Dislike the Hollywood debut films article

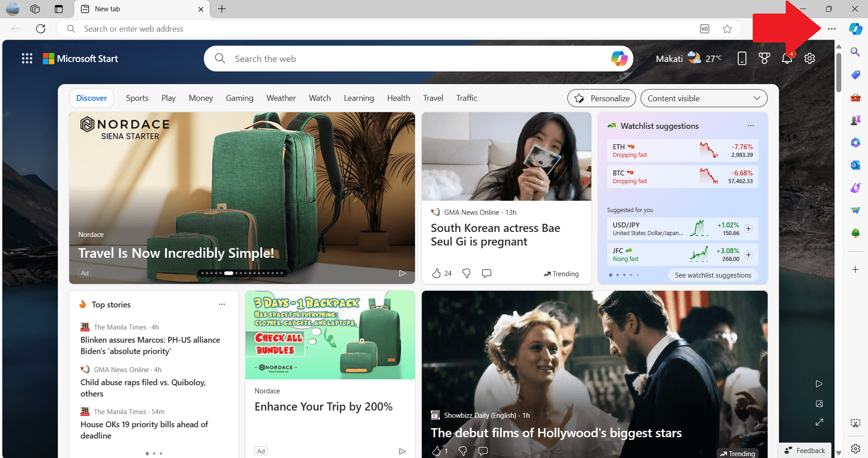[x=462, y=451]
